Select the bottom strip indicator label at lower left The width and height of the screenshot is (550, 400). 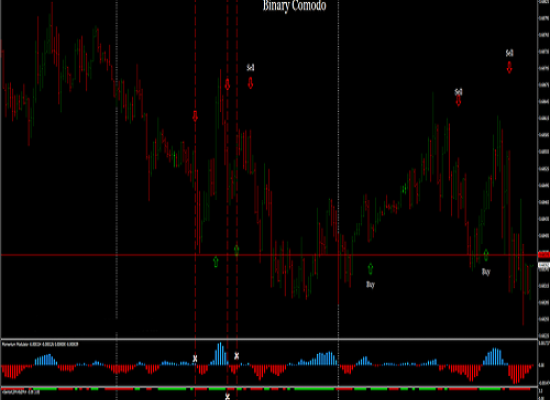coord(21,392)
